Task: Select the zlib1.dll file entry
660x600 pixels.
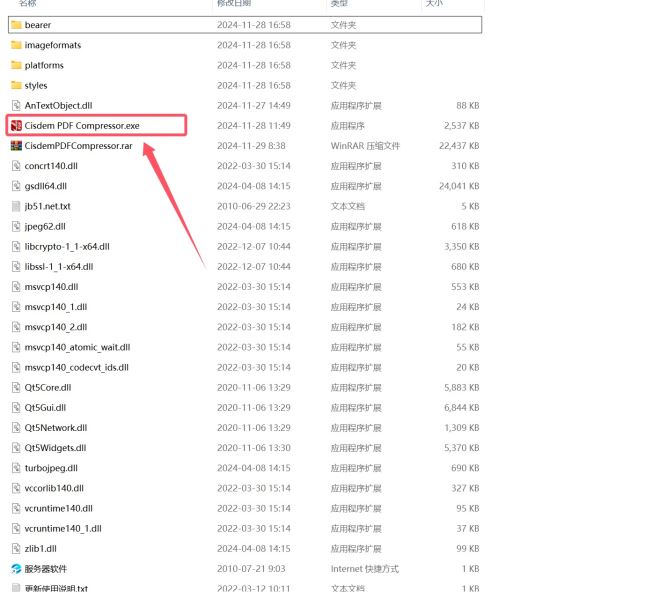Action: coord(42,549)
